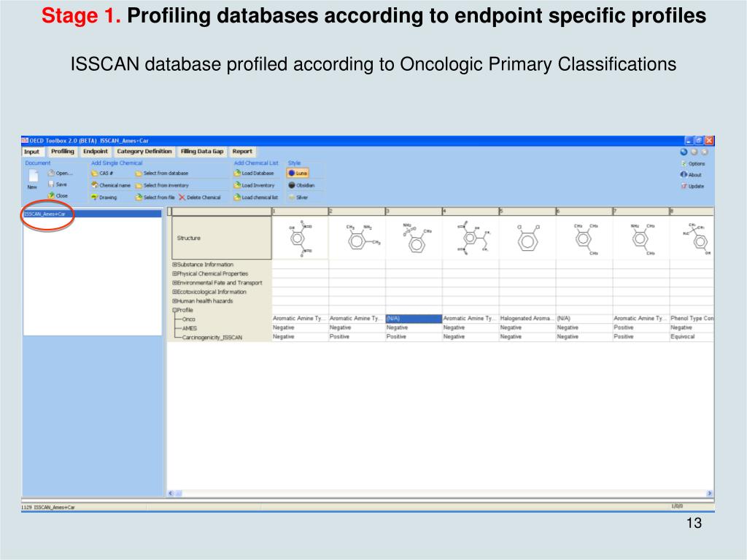Expand Environmental Fate and Transport
This screenshot has height=560, width=747.
click(174, 283)
